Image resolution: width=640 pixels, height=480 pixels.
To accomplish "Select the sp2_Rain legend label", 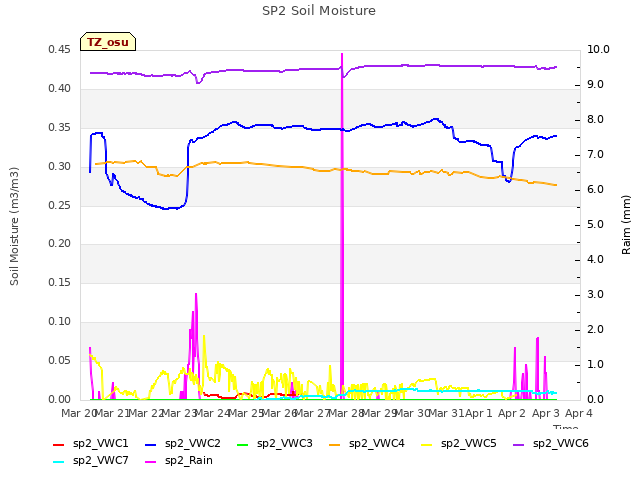I will point(189,461).
